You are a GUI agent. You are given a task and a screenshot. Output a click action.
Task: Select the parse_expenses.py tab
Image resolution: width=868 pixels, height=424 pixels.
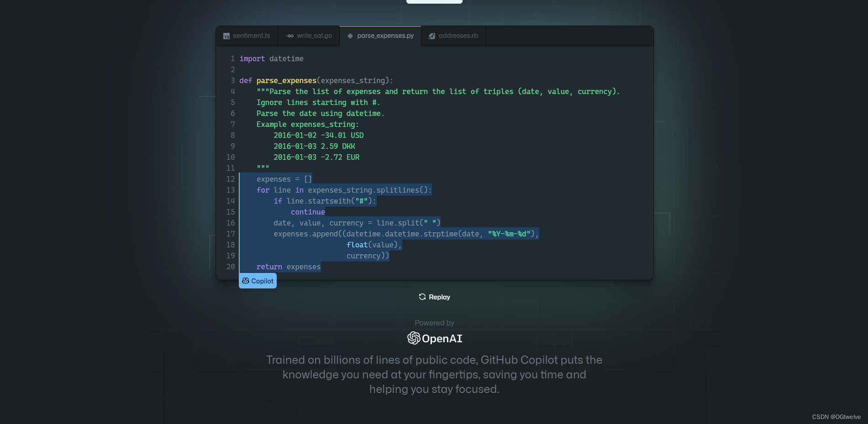(x=380, y=36)
